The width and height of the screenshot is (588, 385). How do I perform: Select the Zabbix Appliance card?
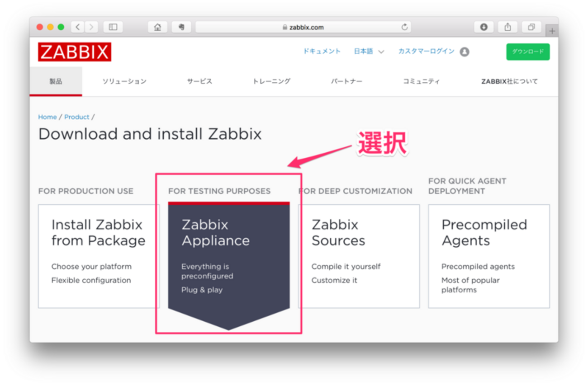point(228,253)
